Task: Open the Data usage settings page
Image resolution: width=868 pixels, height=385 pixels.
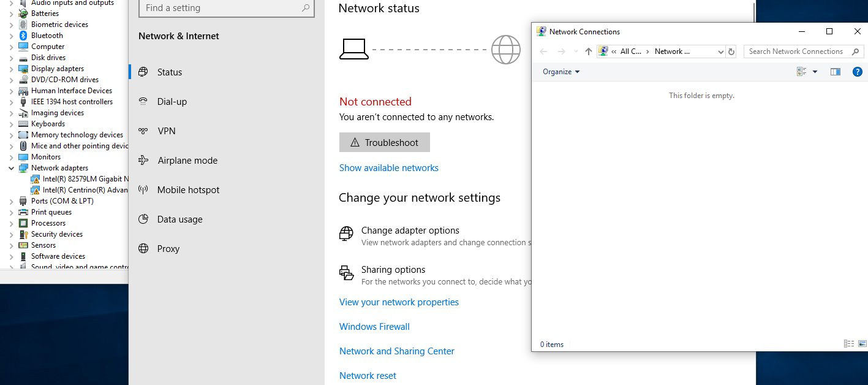Action: point(227,219)
